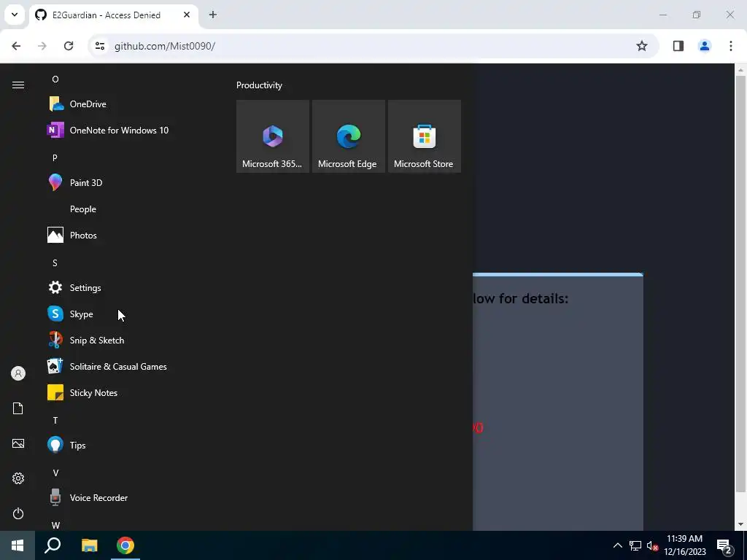The image size is (747, 560).
Task: Jump to letter O app group
Action: [x=55, y=79]
